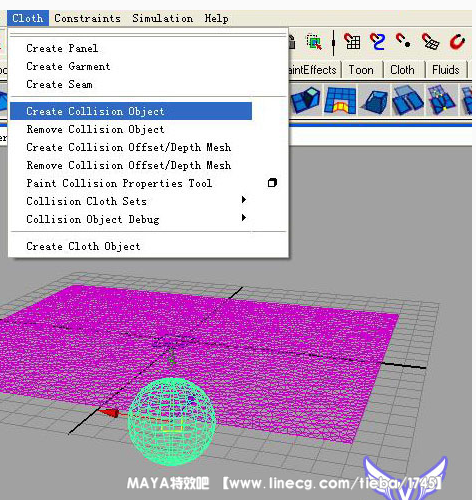This screenshot has width=476, height=500.
Task: Select Remove Collision Object
Action: (x=95, y=129)
